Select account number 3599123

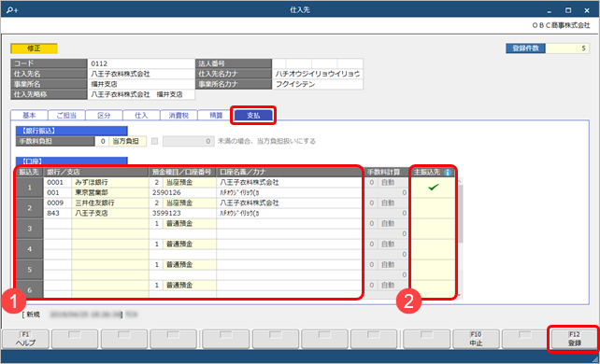[182, 214]
